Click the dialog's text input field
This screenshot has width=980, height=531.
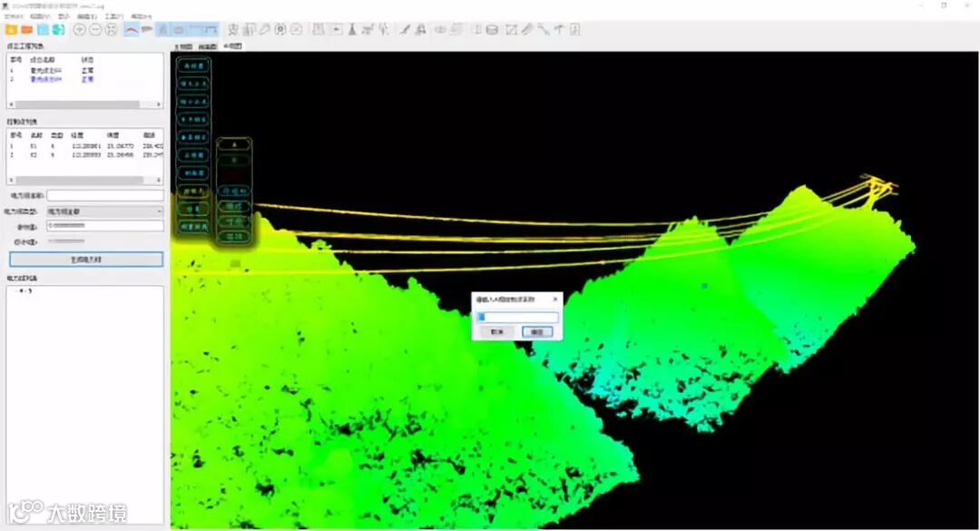pyautogui.click(x=517, y=317)
